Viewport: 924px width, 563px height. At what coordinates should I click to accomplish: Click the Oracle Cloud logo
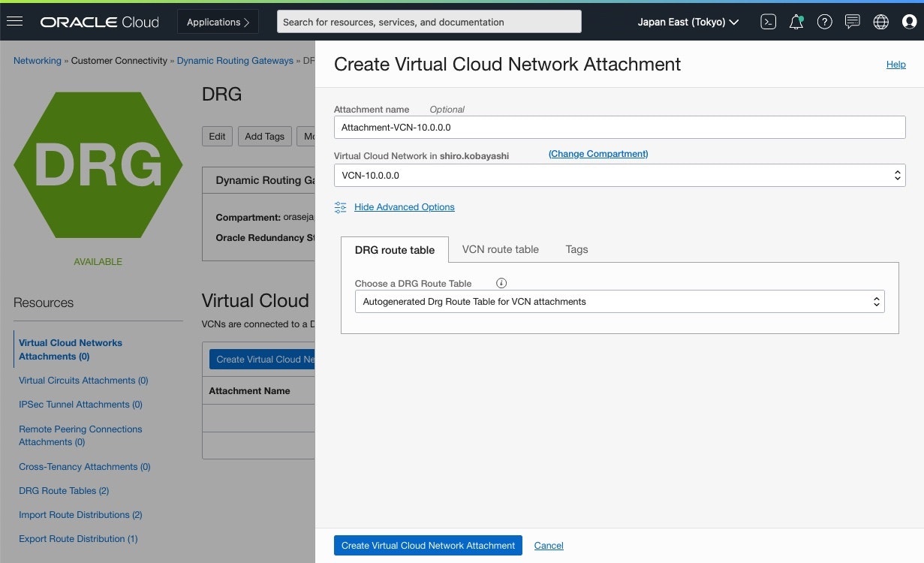100,22
